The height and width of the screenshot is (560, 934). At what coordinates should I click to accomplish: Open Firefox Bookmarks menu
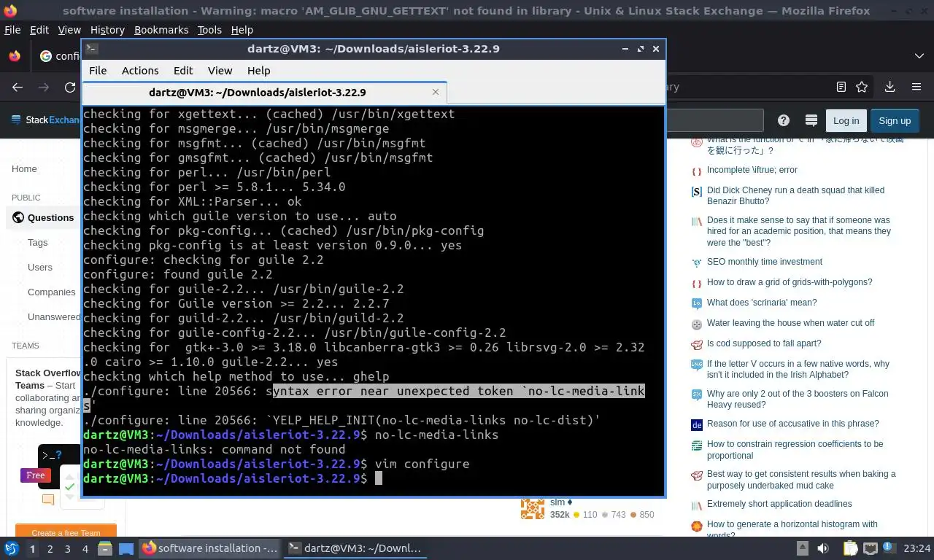[x=161, y=30]
